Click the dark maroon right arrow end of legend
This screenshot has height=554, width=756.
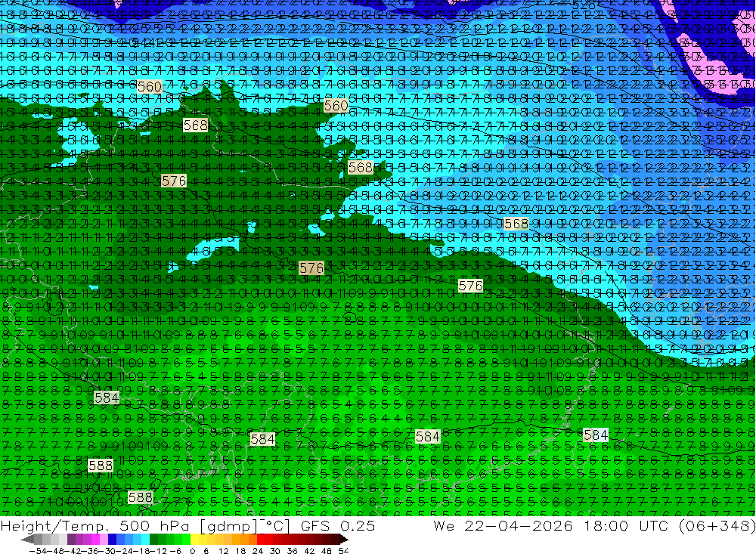344,540
